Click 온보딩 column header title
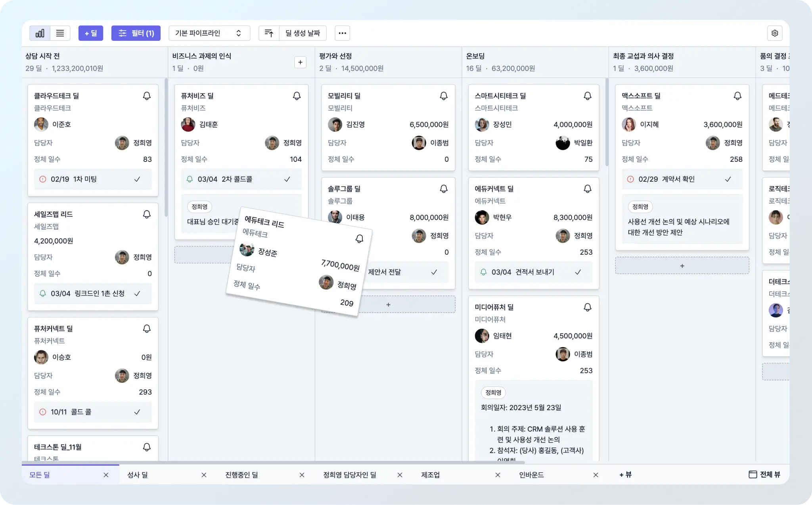 coord(475,56)
